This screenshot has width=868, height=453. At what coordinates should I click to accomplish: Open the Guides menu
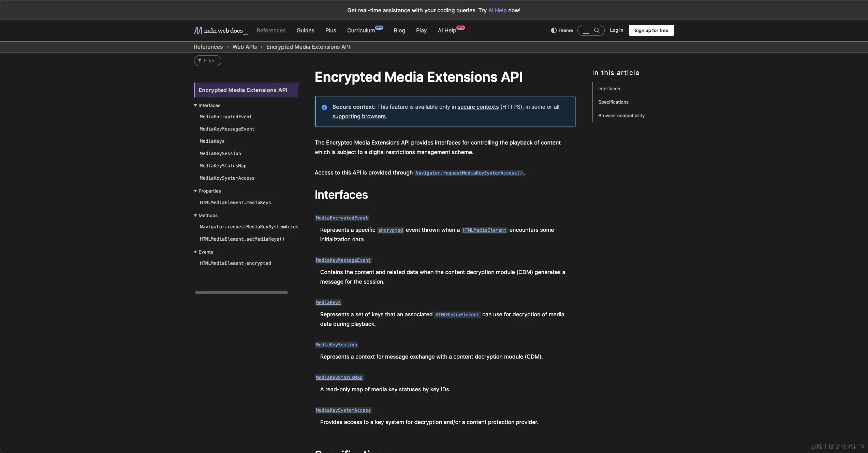tap(305, 31)
